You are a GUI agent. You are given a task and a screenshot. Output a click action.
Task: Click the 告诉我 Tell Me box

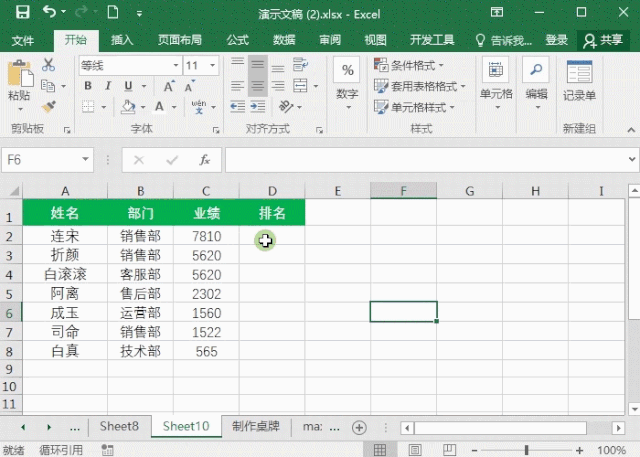(503, 40)
